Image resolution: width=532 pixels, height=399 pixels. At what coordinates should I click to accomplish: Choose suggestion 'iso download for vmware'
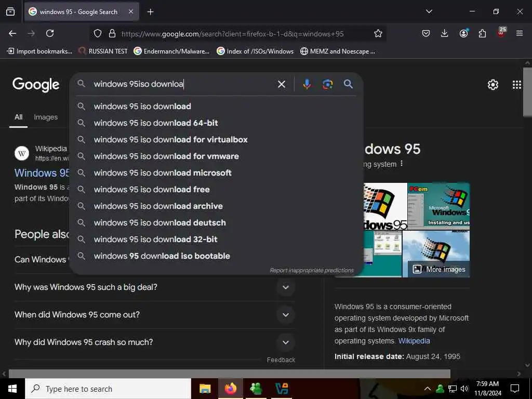pos(217,156)
